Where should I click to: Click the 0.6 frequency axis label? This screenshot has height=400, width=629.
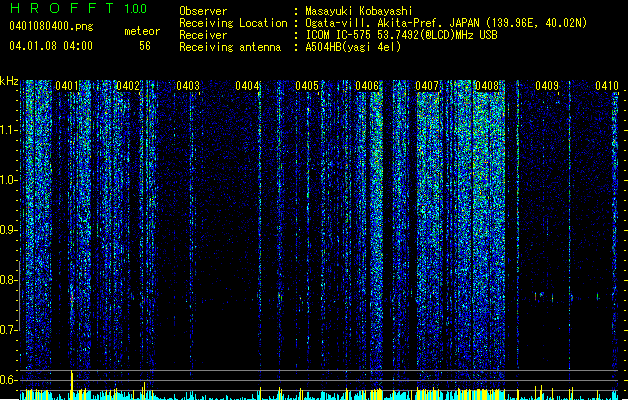tap(8, 380)
